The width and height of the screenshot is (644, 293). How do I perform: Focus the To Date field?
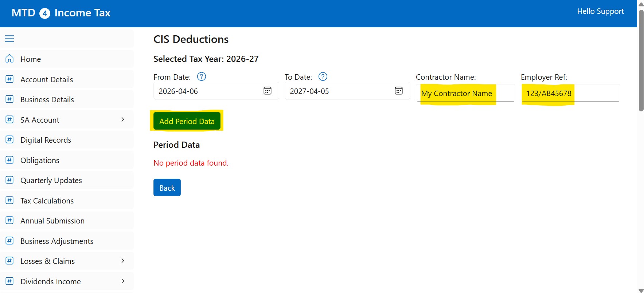[x=347, y=91]
